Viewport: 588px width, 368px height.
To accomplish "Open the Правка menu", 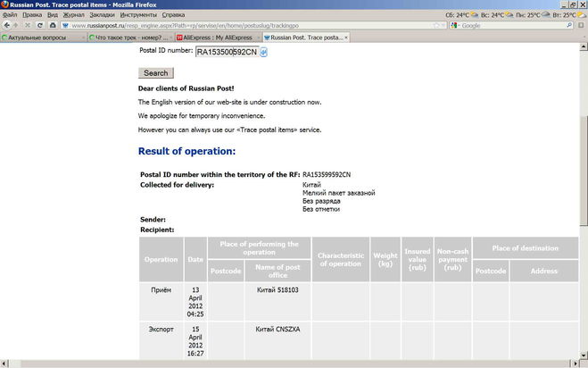I will tap(32, 15).
